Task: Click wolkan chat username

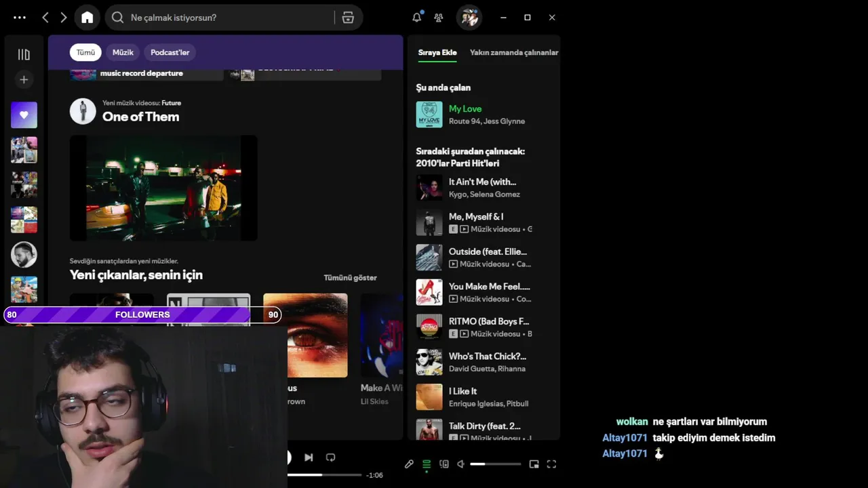Action: (x=632, y=422)
